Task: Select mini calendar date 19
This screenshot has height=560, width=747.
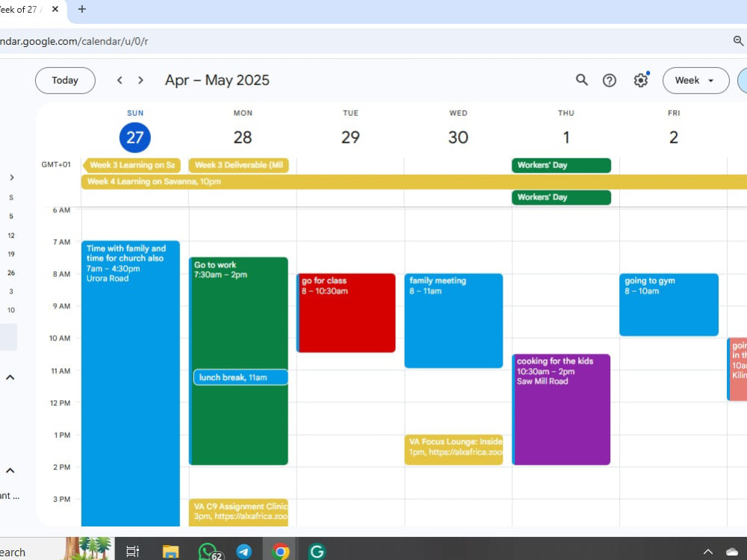Action: tap(11, 254)
